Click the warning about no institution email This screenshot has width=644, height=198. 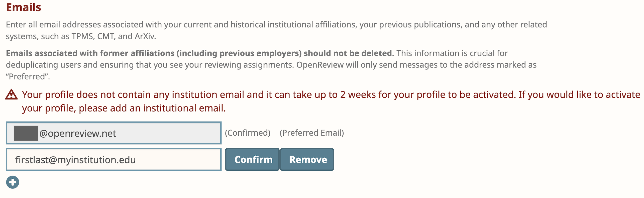click(331, 95)
